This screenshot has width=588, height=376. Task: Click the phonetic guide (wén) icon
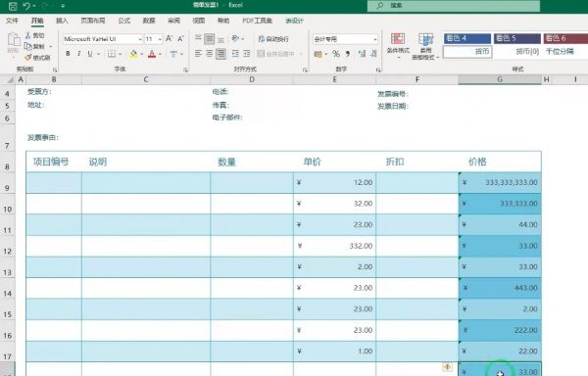[x=173, y=54]
